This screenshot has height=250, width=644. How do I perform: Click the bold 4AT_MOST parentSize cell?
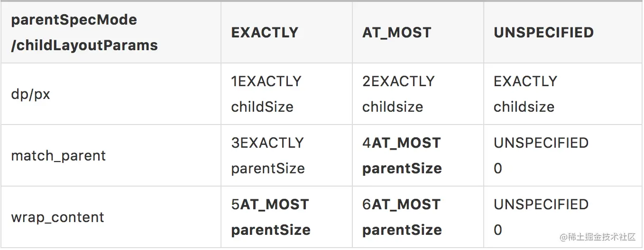point(402,155)
